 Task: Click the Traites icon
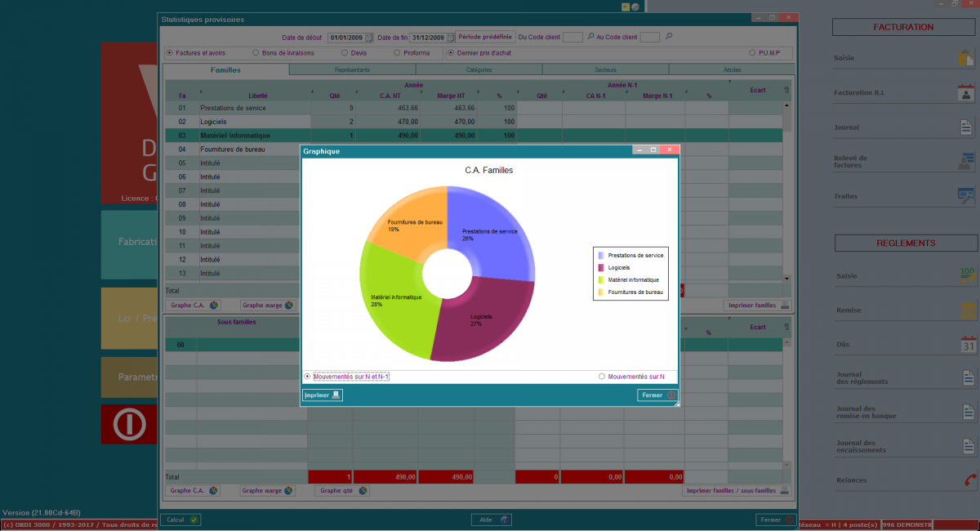967,196
